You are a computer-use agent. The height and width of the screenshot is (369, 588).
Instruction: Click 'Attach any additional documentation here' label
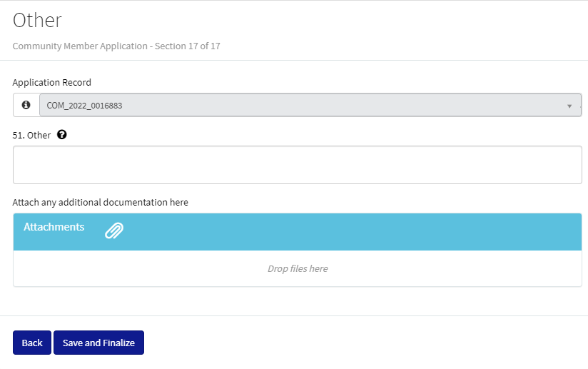pyautogui.click(x=101, y=202)
